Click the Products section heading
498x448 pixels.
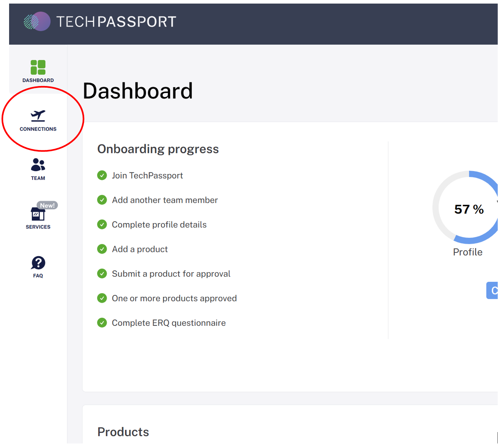[x=123, y=432]
